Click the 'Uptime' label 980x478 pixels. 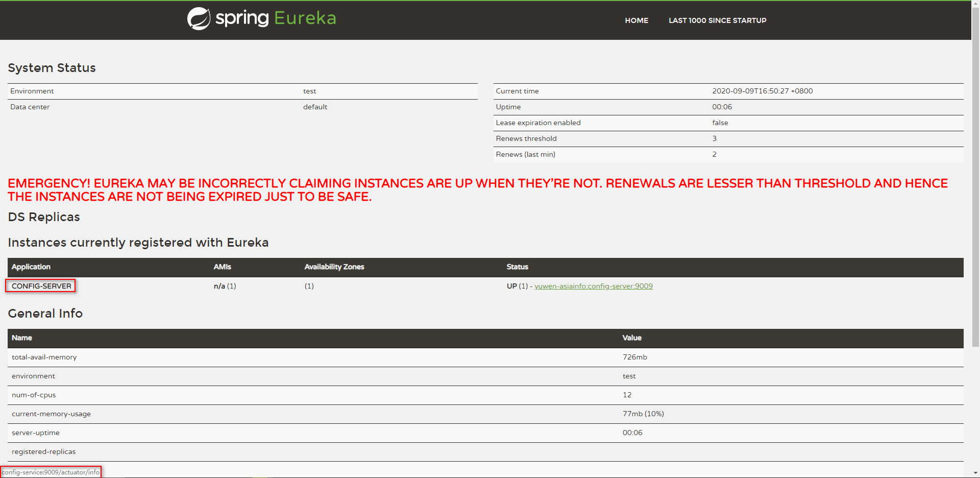click(508, 107)
